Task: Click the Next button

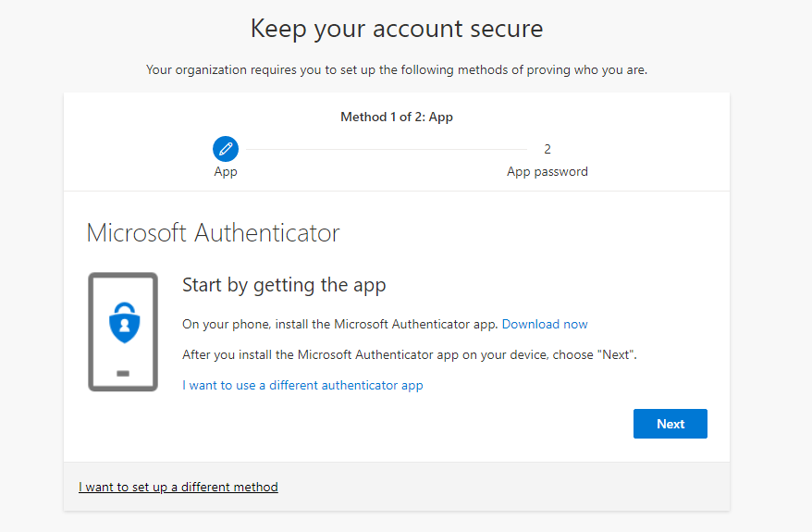Action: (671, 424)
